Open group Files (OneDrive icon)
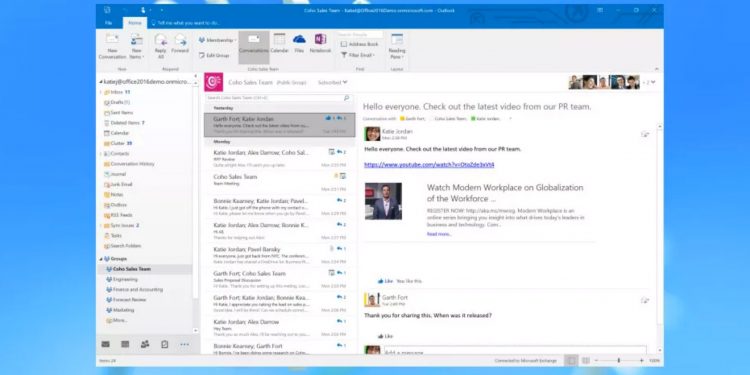This screenshot has height=375, width=750. click(299, 44)
